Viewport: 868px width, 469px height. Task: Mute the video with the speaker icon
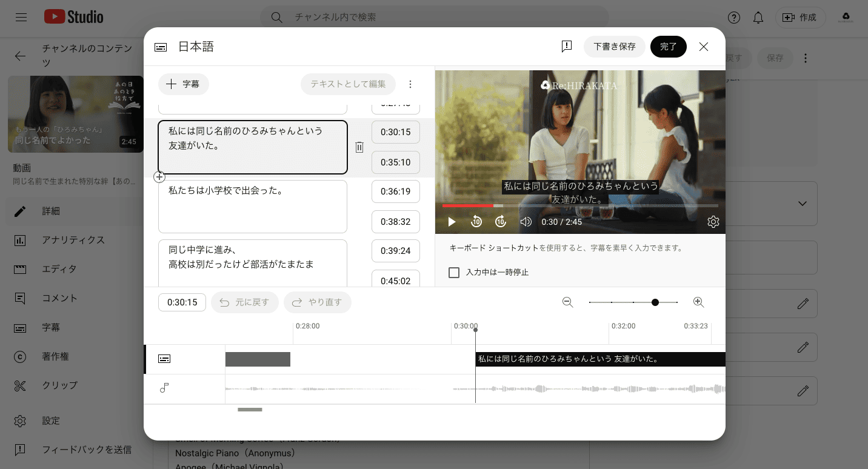pyautogui.click(x=526, y=222)
